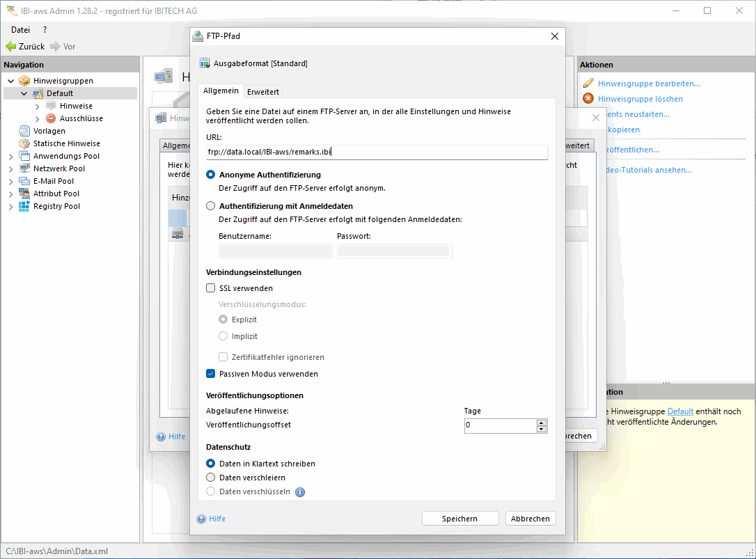This screenshot has width=756, height=559.
Task: Choose the Daten verschleiern option
Action: coord(211,478)
